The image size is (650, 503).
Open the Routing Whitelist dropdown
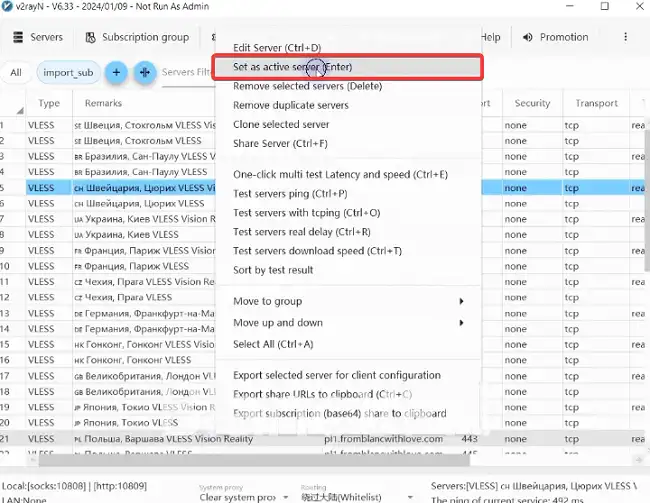tap(357, 497)
